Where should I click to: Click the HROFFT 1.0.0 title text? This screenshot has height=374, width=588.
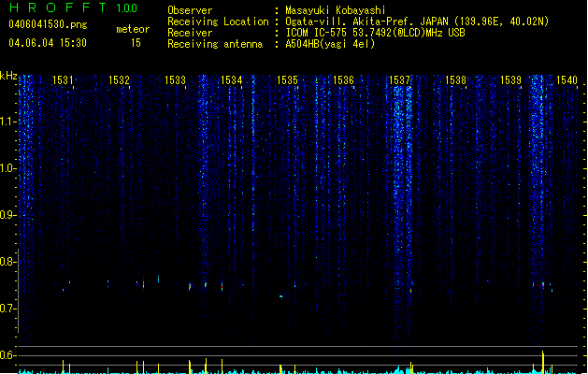click(73, 7)
